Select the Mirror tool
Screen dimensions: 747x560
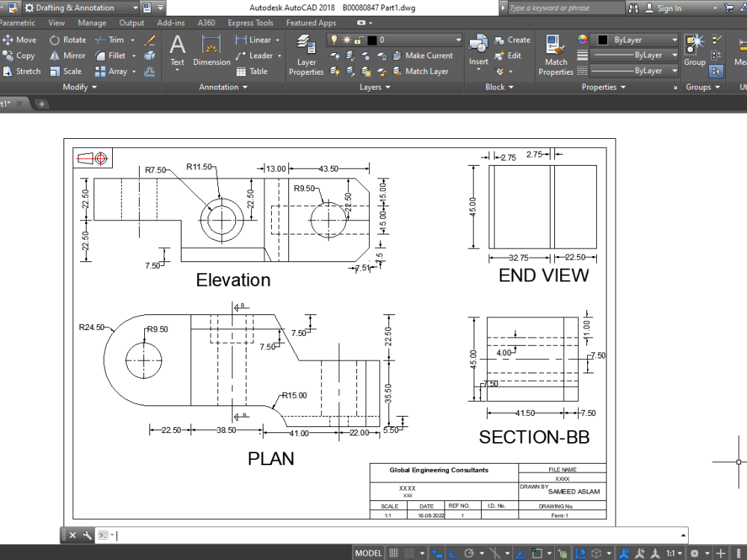point(68,55)
